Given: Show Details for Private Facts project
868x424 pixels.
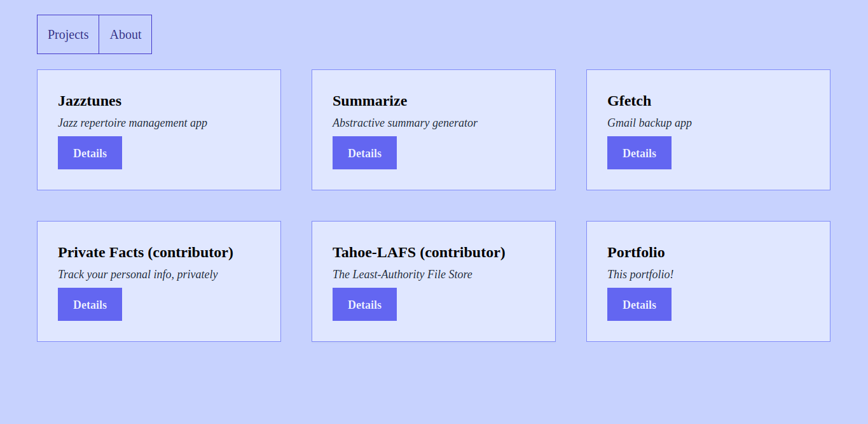Looking at the screenshot, I should 90,304.
